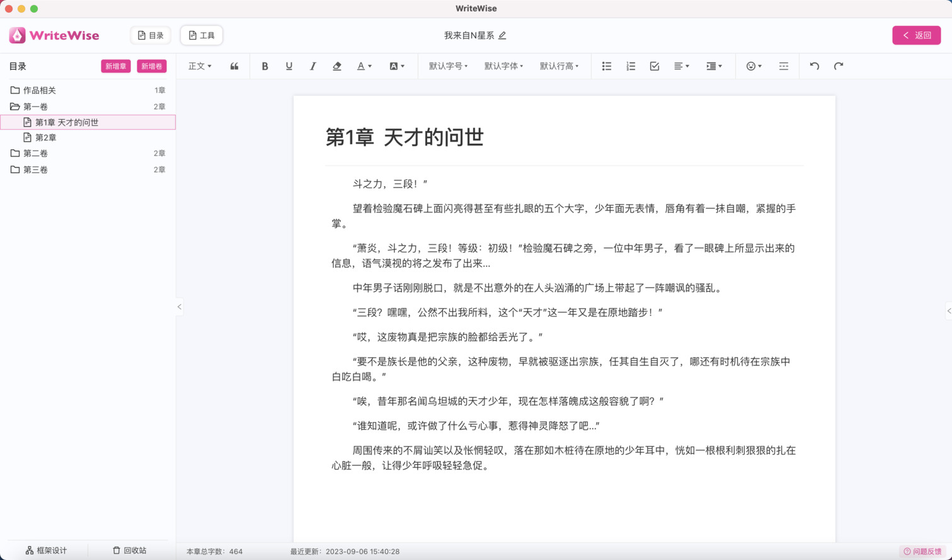Open the 正文 paragraph style dropdown
The width and height of the screenshot is (952, 560).
click(199, 66)
